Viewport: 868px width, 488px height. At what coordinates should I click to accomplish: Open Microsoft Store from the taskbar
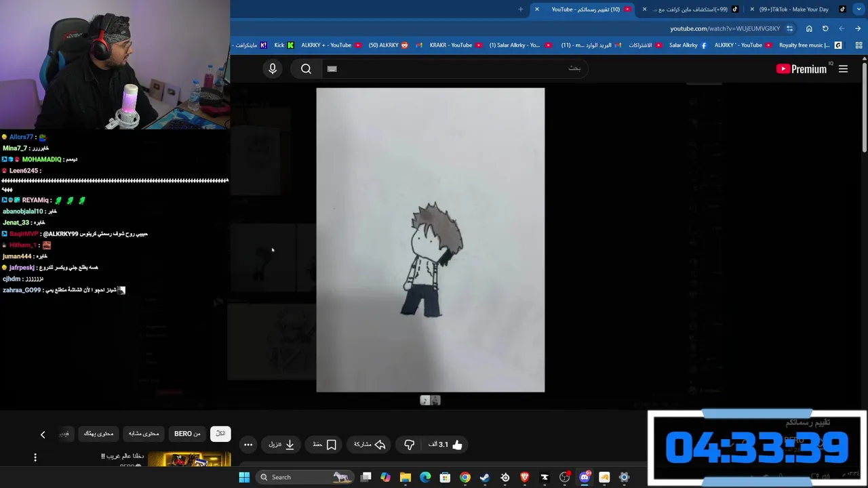point(445,477)
